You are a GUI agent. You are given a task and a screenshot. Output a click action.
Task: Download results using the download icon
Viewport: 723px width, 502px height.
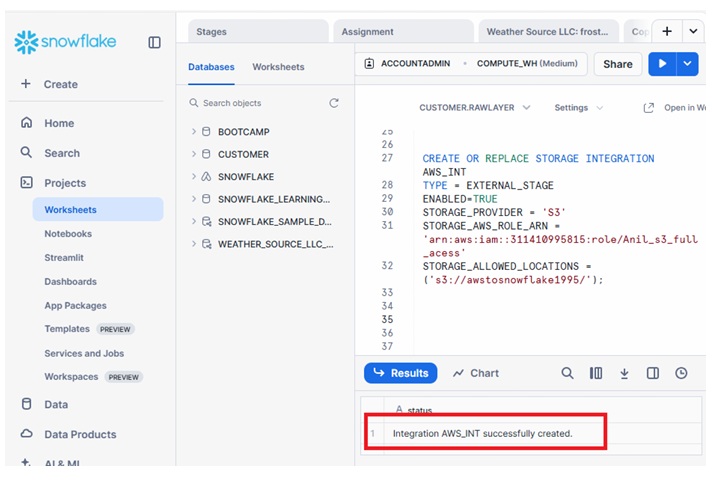click(624, 373)
